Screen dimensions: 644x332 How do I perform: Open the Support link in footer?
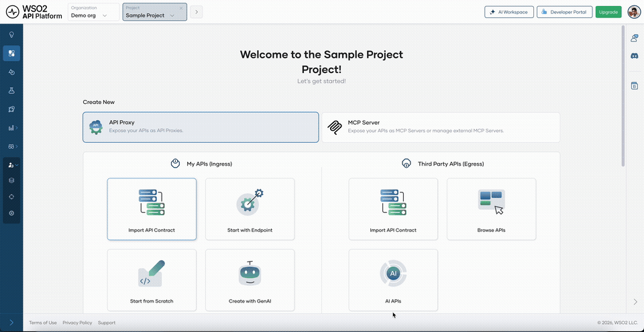[107, 323]
